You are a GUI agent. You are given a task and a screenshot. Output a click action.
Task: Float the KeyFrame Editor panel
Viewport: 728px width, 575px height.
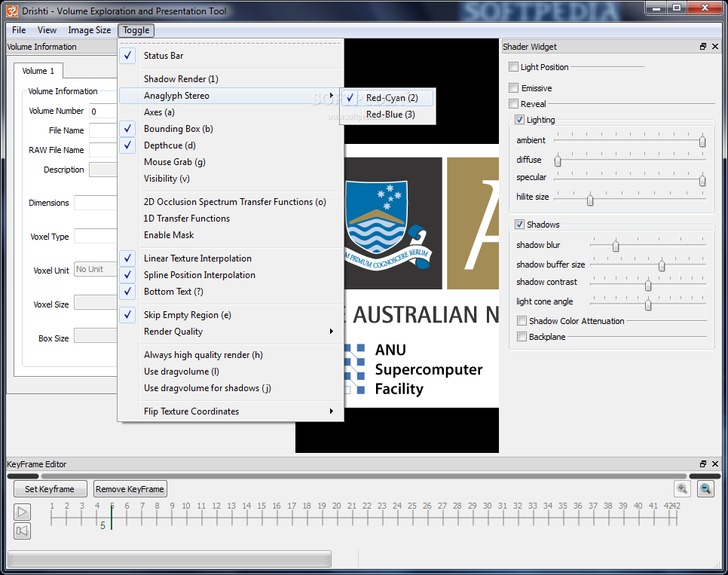[x=703, y=464]
